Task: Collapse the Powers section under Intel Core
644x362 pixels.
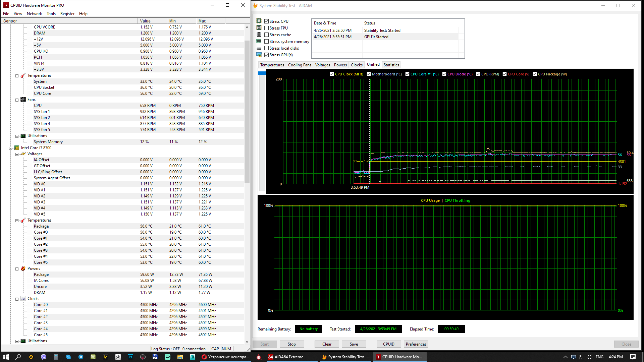Action: click(x=17, y=268)
